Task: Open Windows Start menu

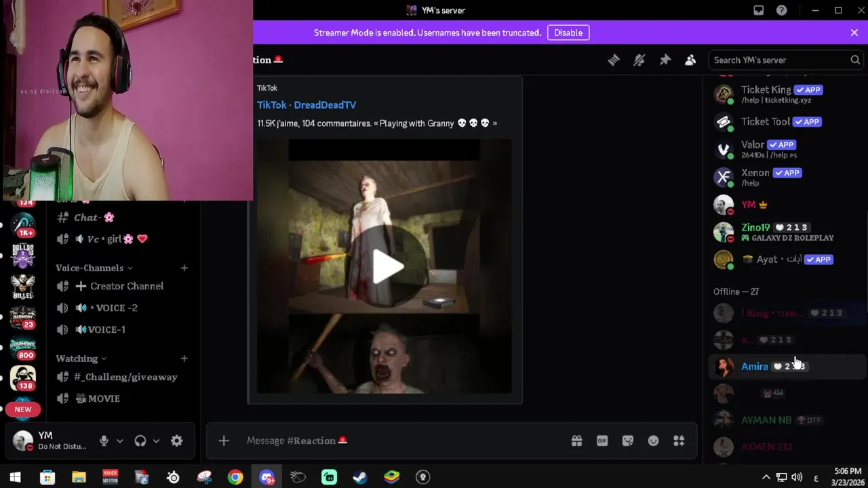Action: click(16, 477)
